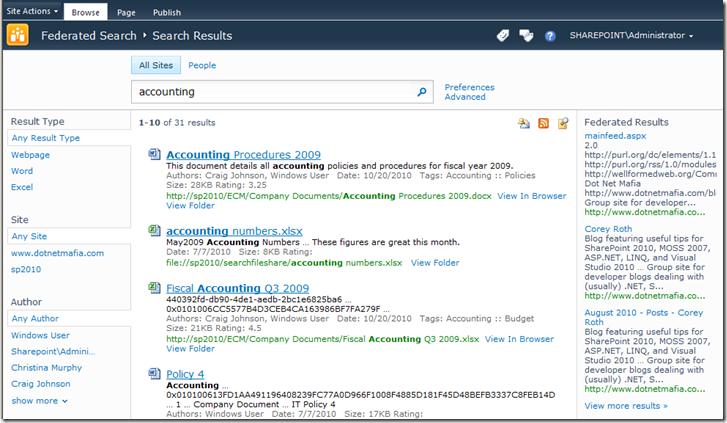Click the 'I Like It' tag icon
Image resolution: width=727 pixels, height=423 pixels.
point(503,35)
